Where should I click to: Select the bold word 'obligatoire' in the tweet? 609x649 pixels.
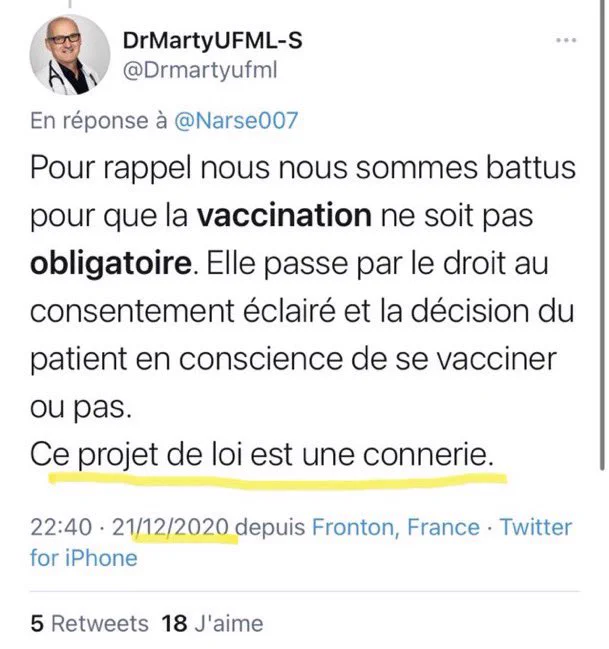click(x=111, y=264)
